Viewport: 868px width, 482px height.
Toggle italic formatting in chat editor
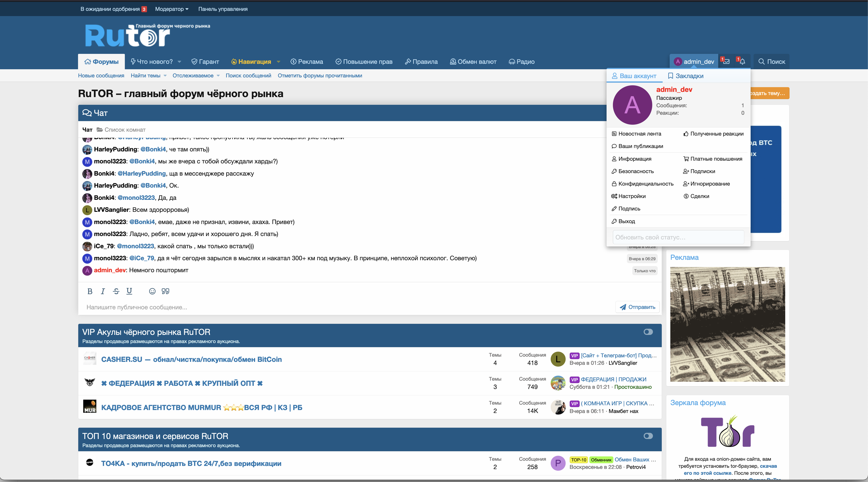[103, 291]
